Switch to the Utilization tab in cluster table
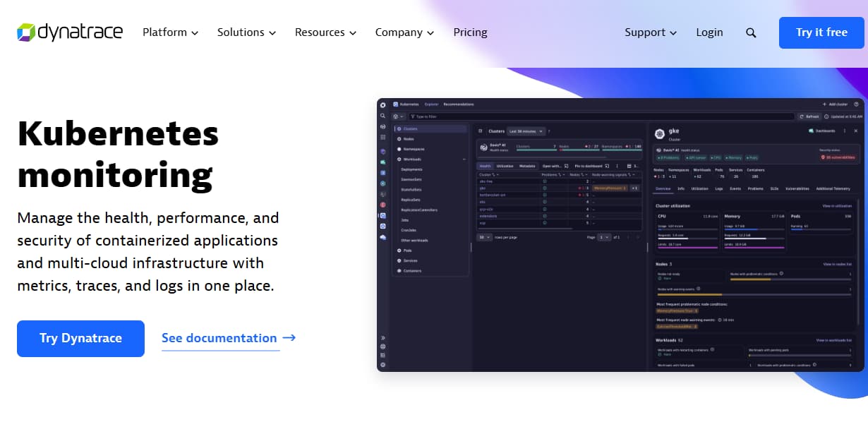 pyautogui.click(x=505, y=165)
